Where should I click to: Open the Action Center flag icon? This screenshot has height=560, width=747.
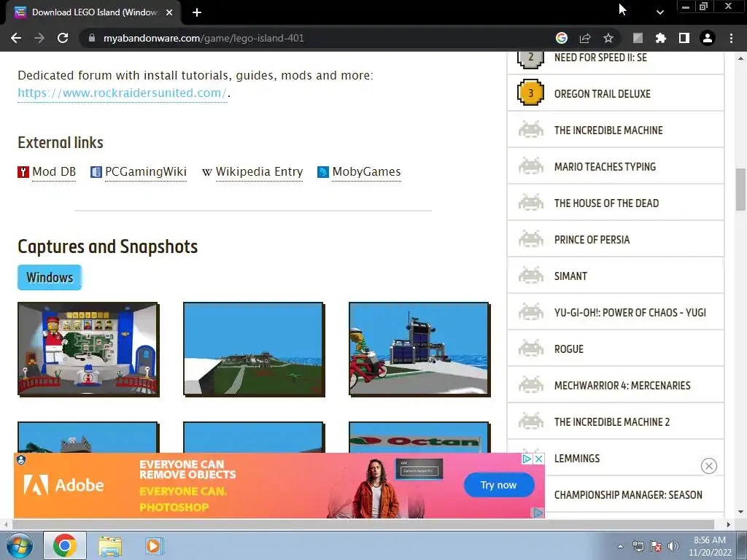point(656,546)
